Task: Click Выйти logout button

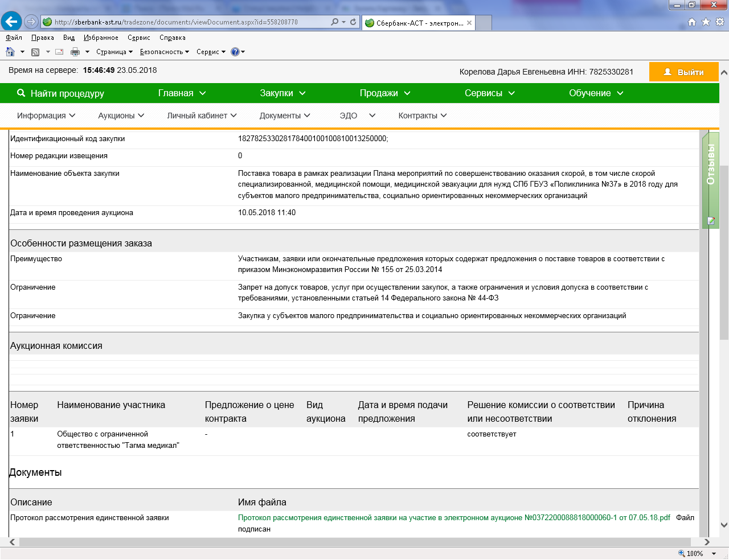Action: (x=684, y=72)
